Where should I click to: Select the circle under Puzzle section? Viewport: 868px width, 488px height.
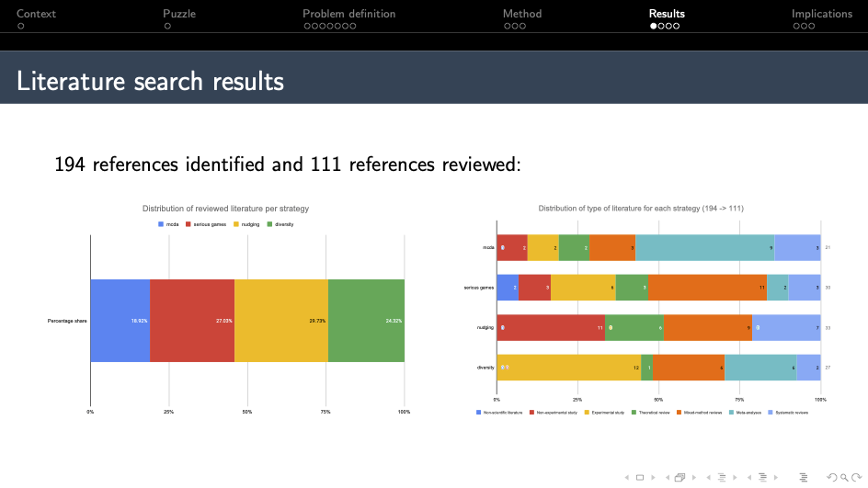tap(166, 27)
